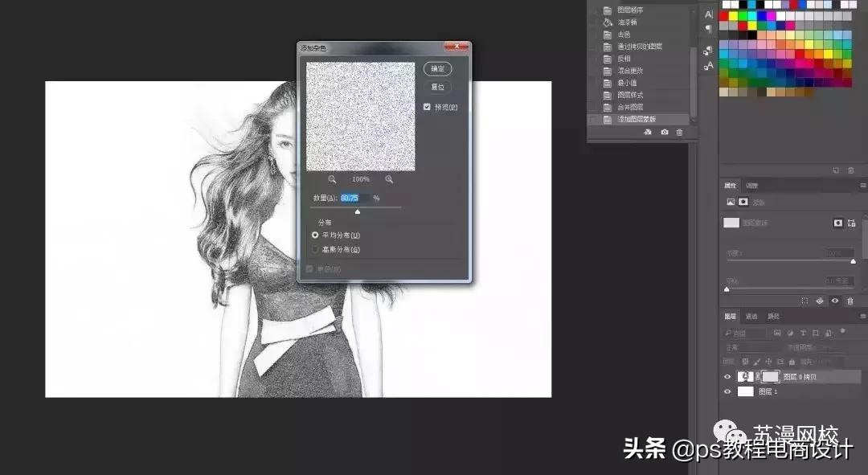Click the 复位 reset button in Add Noise dialog
Image resolution: width=868 pixels, height=475 pixels.
pyautogui.click(x=438, y=87)
